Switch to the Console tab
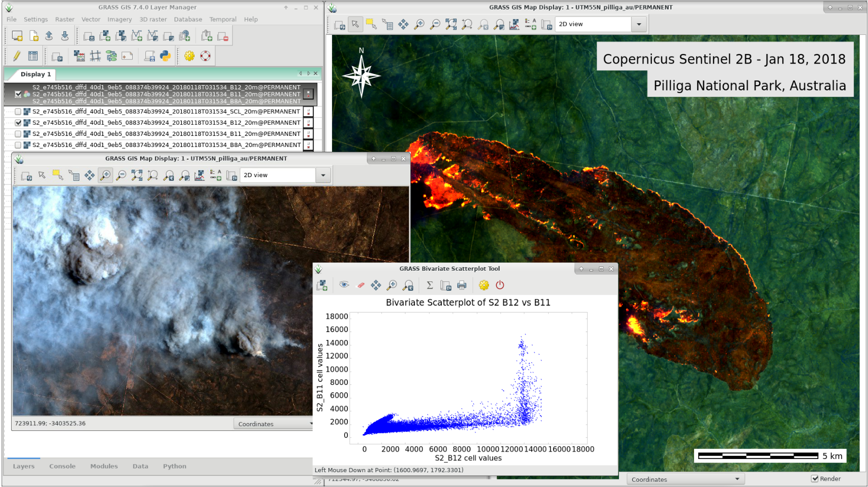Viewport: 868px width, 487px height. [62, 466]
